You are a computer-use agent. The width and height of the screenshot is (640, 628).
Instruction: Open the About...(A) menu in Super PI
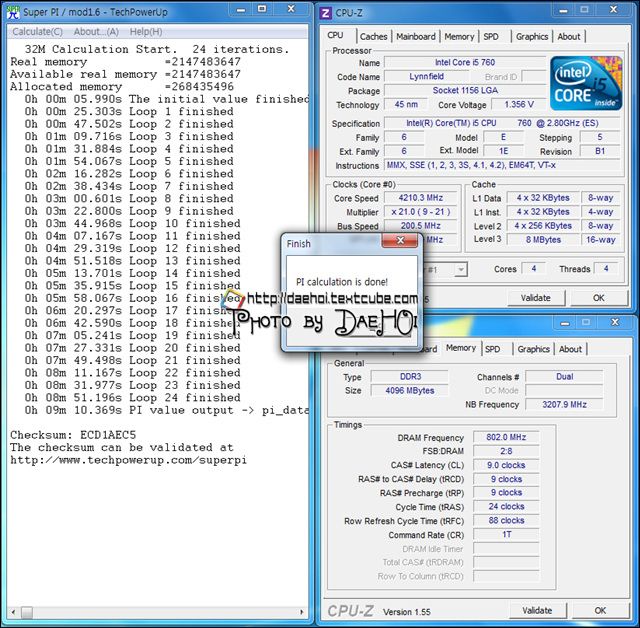(x=96, y=32)
